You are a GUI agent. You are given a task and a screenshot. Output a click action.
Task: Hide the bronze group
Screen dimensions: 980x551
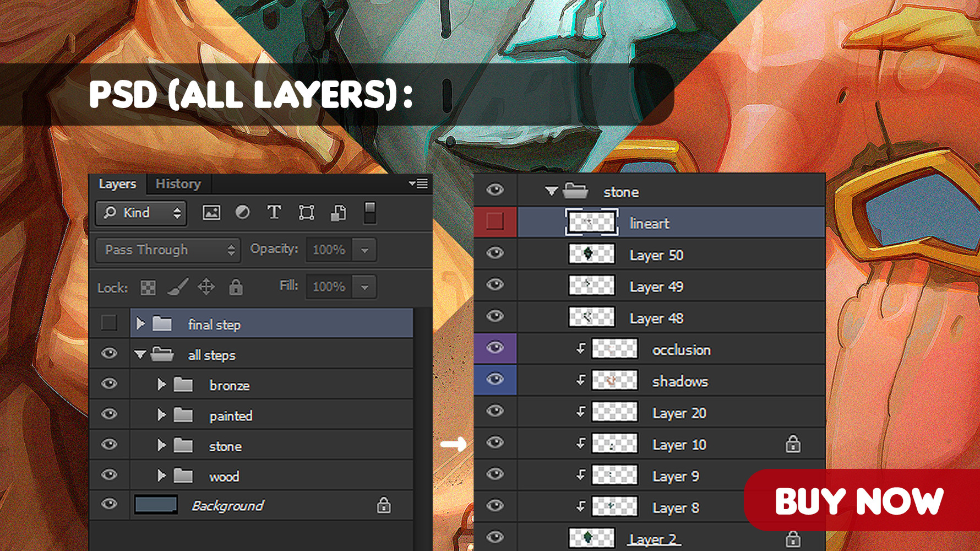(109, 383)
